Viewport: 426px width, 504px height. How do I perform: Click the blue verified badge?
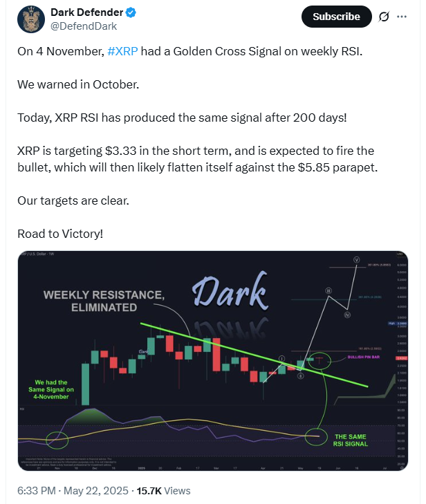(x=131, y=12)
